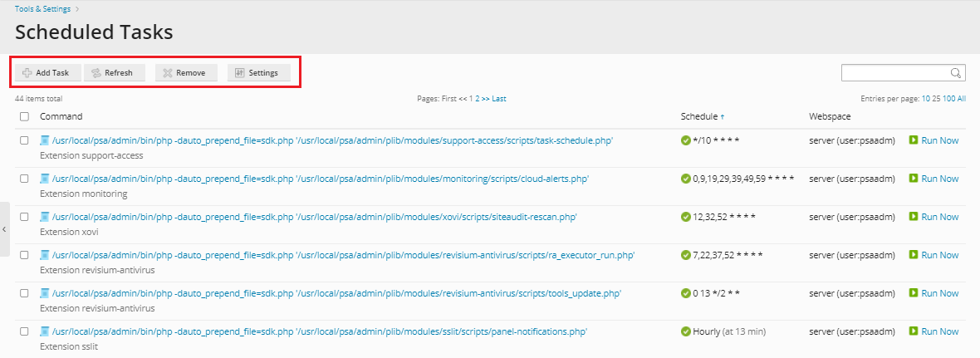Run the sslit panel-notifications task now
980x358 pixels.
click(x=933, y=331)
